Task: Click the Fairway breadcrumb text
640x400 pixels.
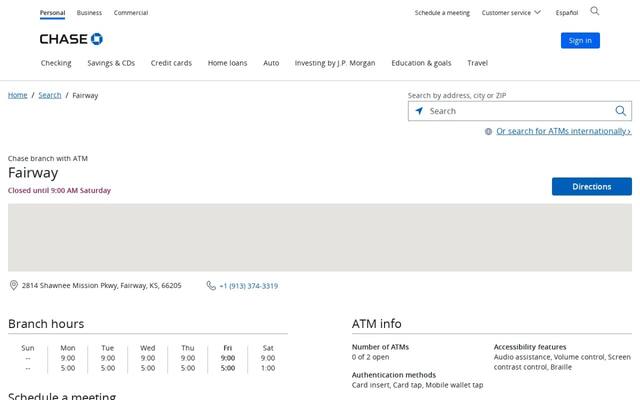Action: (x=85, y=96)
